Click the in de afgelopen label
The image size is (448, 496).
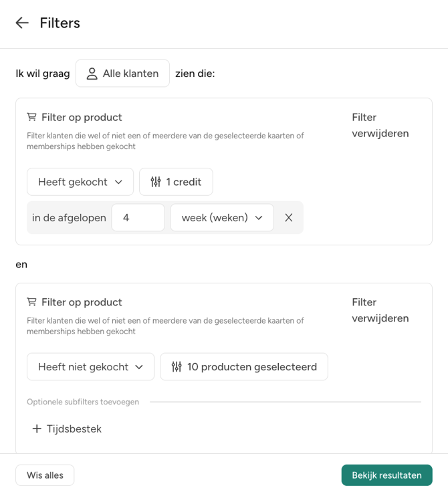click(x=69, y=217)
